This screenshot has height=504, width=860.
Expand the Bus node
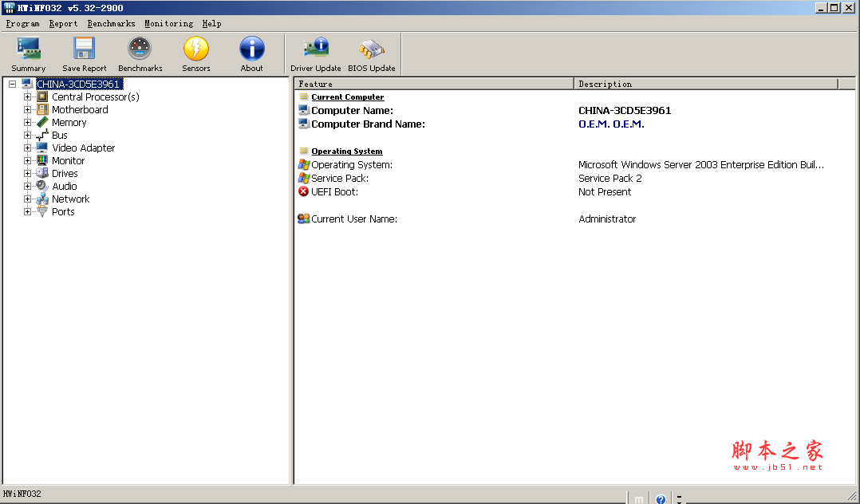coord(27,135)
